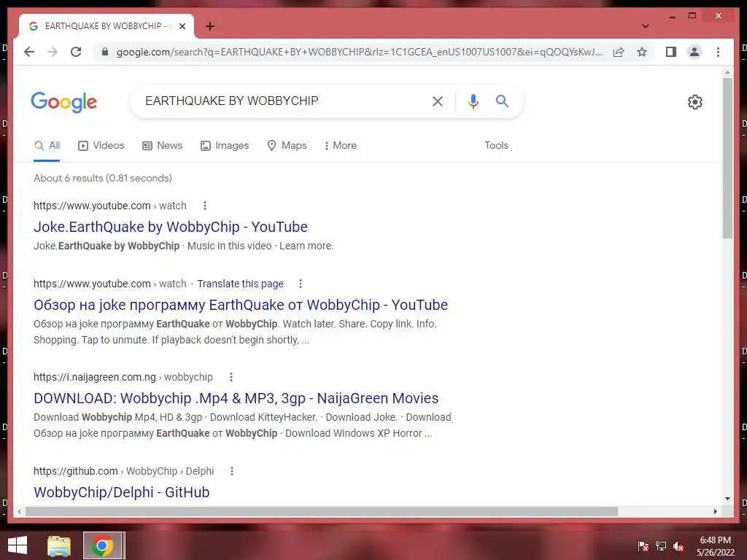Switch to the Maps tab
The image size is (747, 560).
coord(287,146)
